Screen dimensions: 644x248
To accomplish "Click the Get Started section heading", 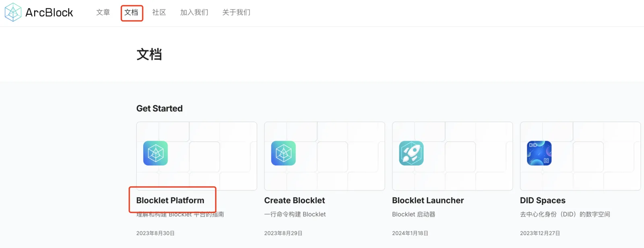I will (x=159, y=108).
